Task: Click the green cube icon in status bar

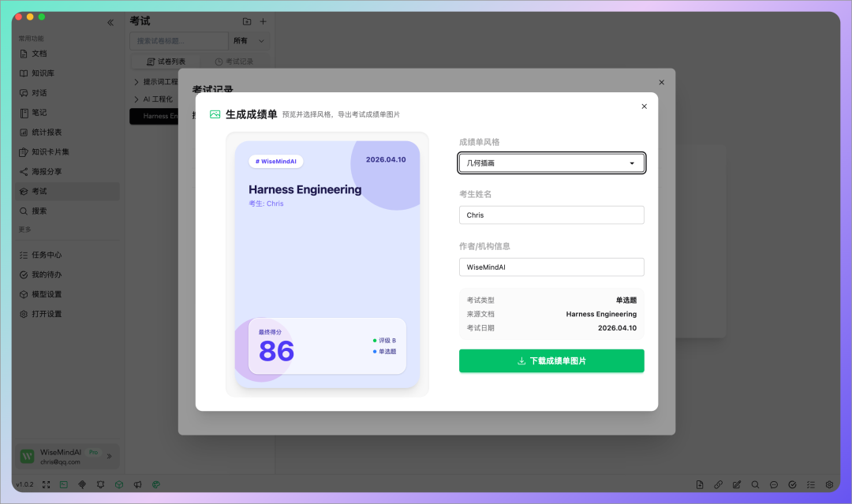Action: [119, 484]
